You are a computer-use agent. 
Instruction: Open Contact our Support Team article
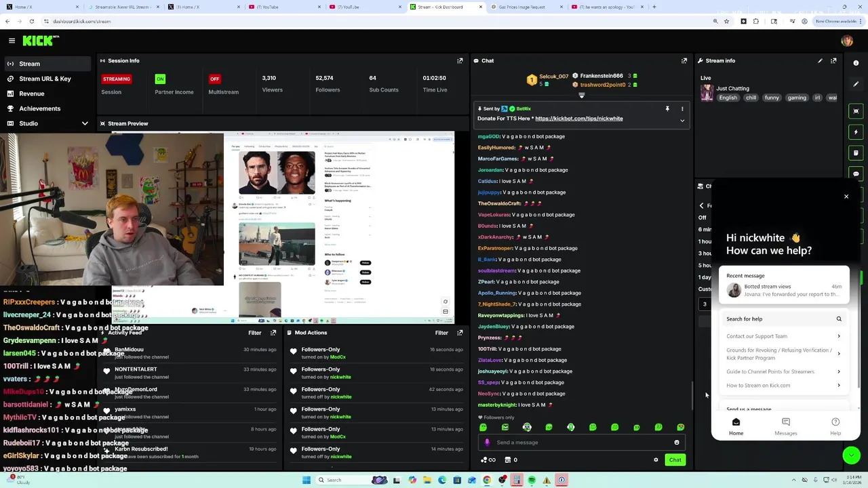[784, 336]
